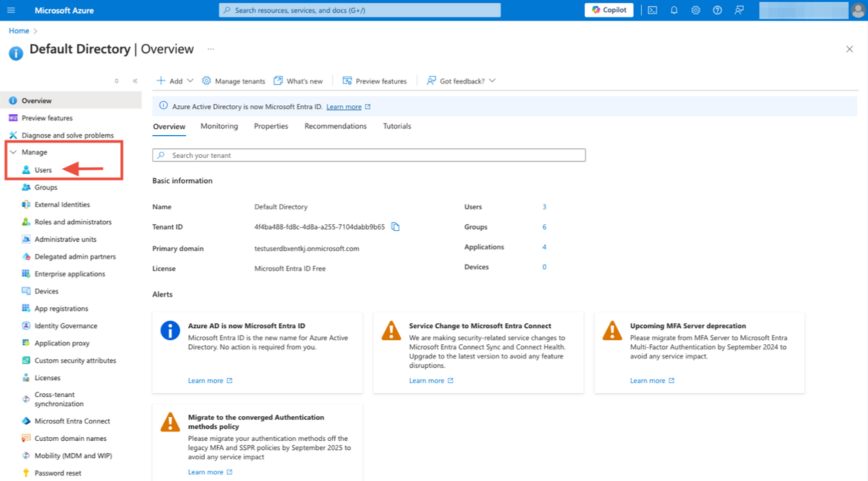Open Enterprise applications in sidebar
Screen dimensions: 868x481
[x=70, y=274]
